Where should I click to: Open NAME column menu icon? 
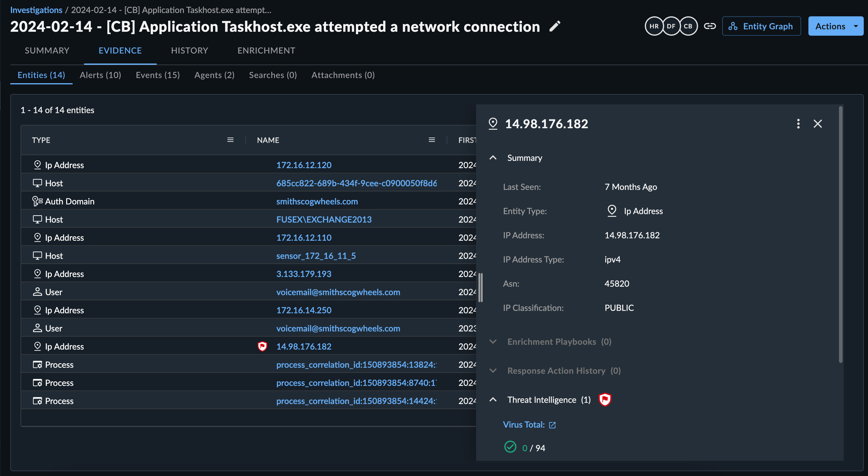(x=432, y=140)
